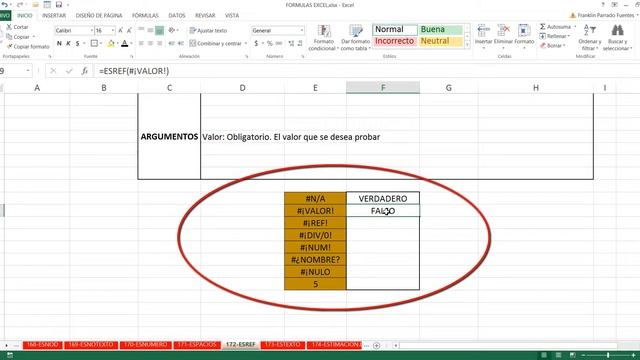The width and height of the screenshot is (640, 360).
Task: Switch to DISEÑO DE PÁGINA tab
Action: point(99,16)
